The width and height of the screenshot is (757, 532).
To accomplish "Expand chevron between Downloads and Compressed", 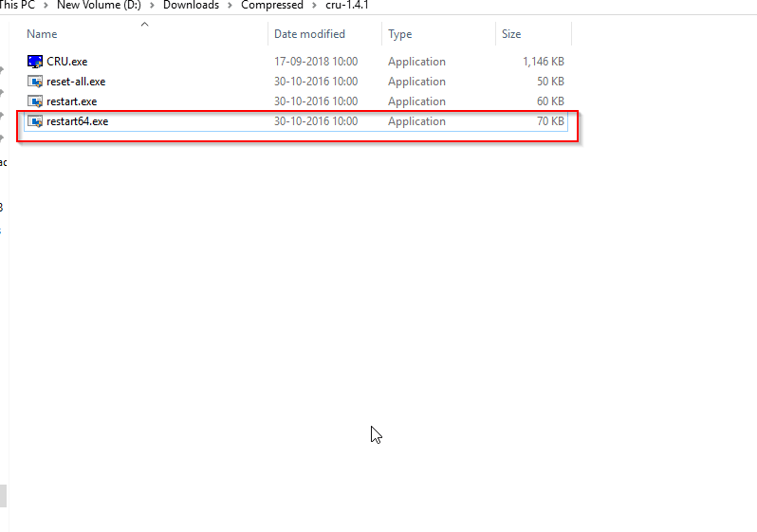I will pyautogui.click(x=231, y=6).
